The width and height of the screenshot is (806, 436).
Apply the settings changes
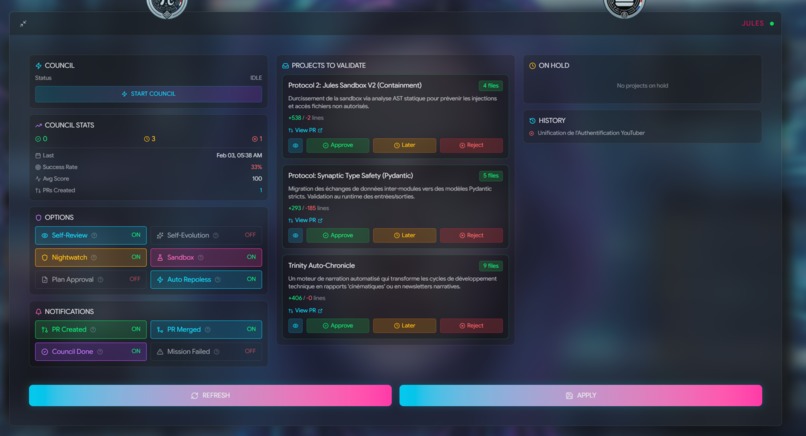pos(581,395)
